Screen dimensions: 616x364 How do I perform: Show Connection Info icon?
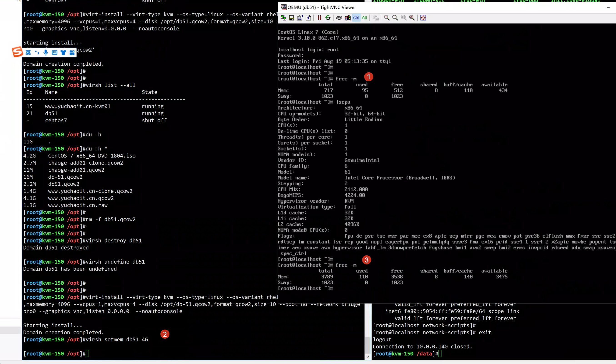pyautogui.click(x=308, y=18)
